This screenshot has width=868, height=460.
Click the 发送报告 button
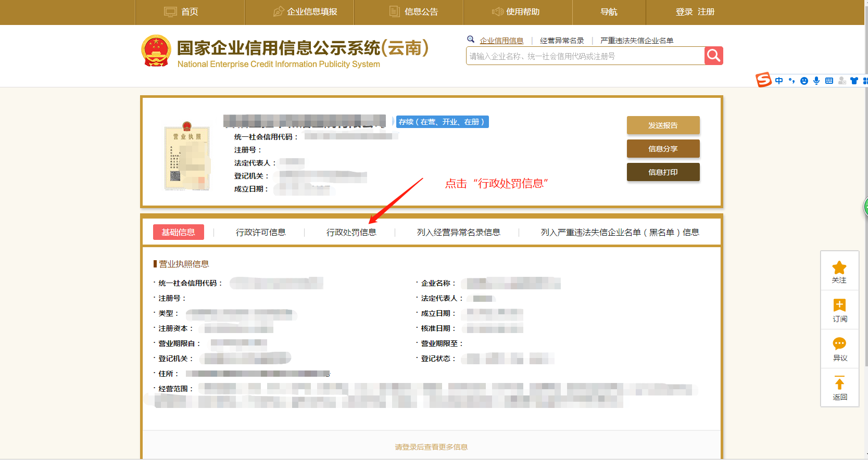point(663,125)
